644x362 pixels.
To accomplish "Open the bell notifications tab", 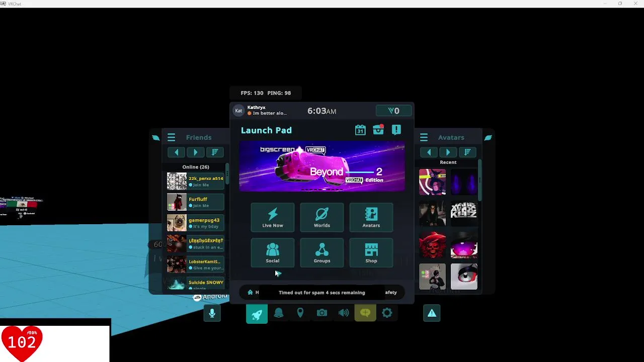I will [278, 313].
